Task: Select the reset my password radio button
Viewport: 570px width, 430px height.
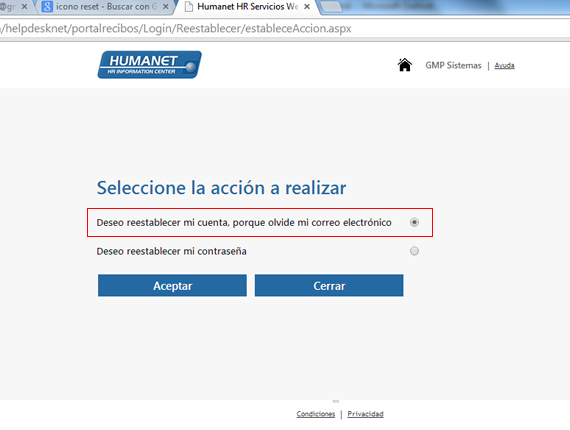Action: (x=414, y=251)
